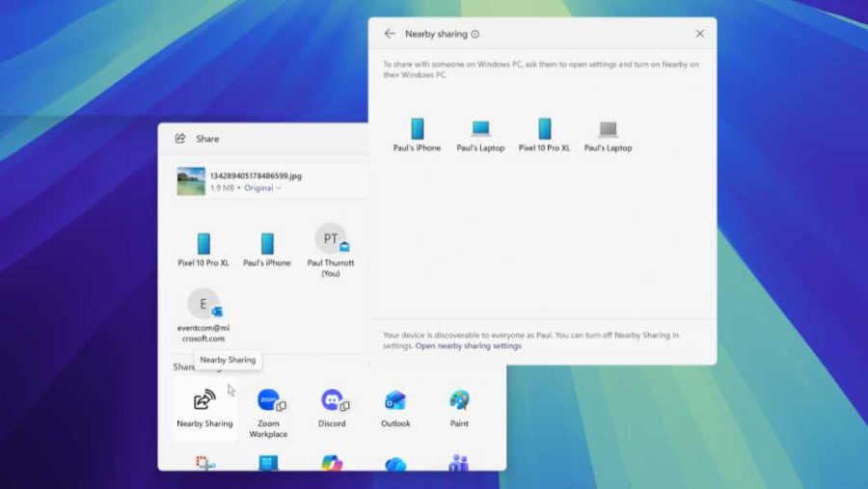
Task: Share using the Copilot icon
Action: coord(332,462)
